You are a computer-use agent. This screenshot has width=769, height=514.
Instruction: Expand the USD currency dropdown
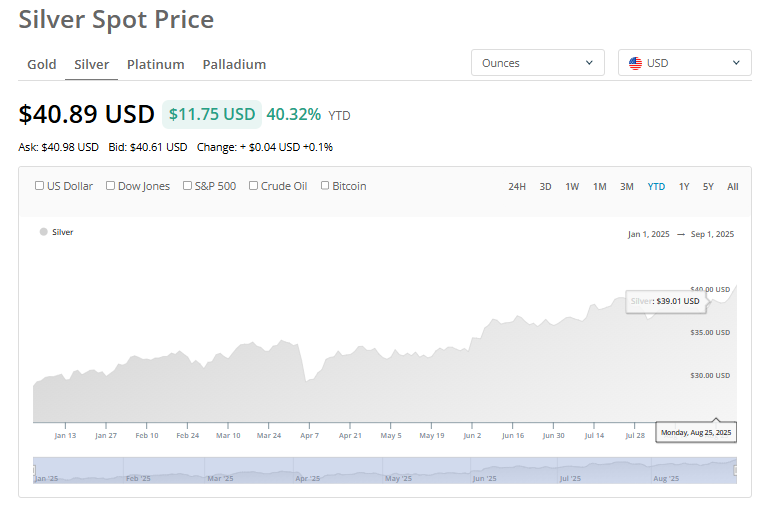point(684,63)
